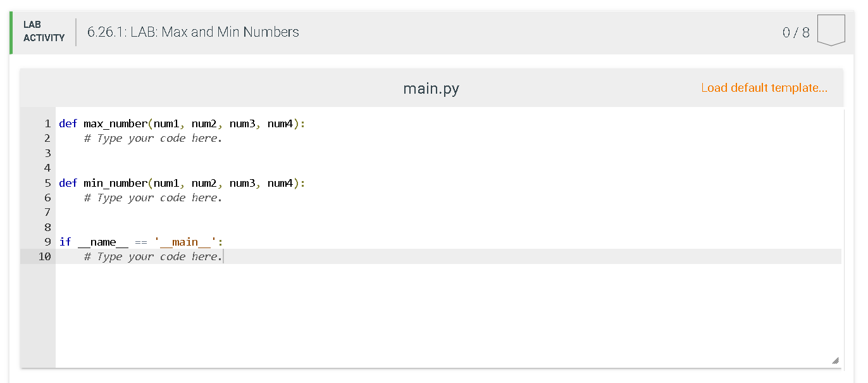Click the highlighted line number 10
This screenshot has height=383, width=868.
(x=44, y=256)
